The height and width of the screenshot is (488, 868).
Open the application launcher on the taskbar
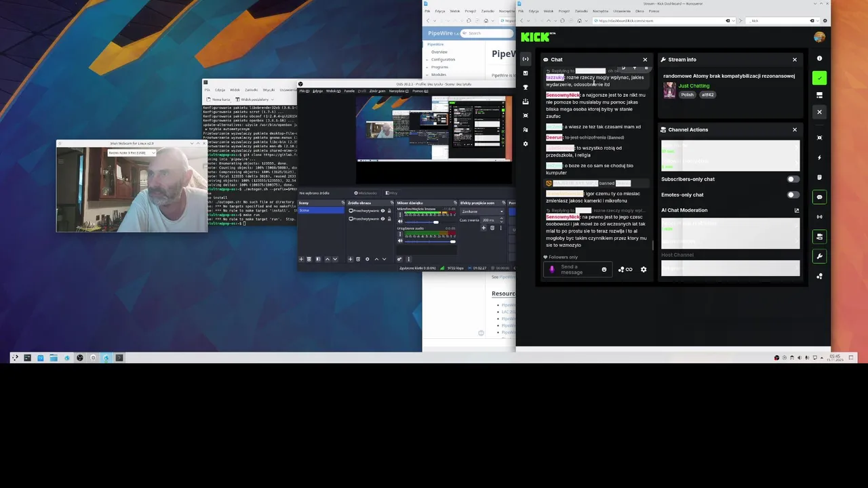tap(15, 358)
